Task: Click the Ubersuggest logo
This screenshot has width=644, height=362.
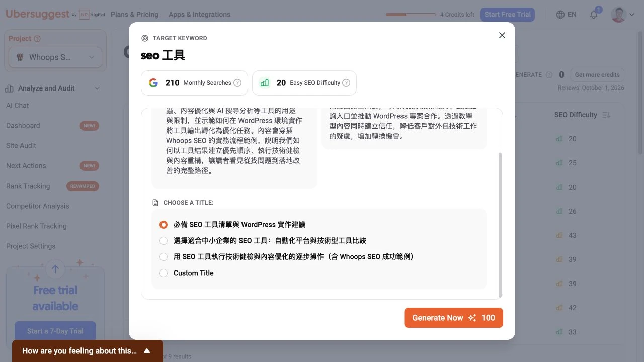Action: click(38, 14)
